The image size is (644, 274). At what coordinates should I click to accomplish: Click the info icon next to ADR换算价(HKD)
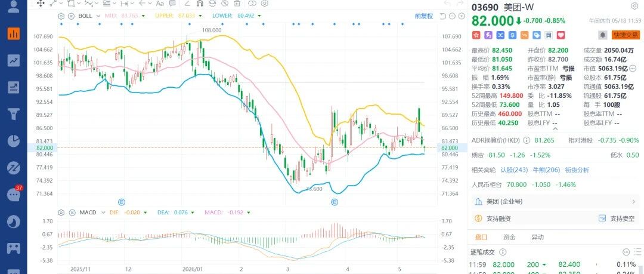tap(527, 140)
